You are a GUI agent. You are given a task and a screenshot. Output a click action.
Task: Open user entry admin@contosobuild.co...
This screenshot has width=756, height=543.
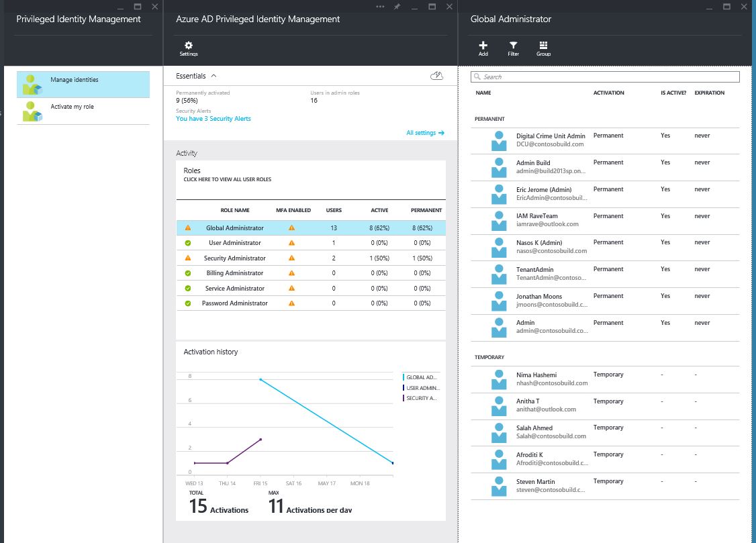(x=605, y=328)
